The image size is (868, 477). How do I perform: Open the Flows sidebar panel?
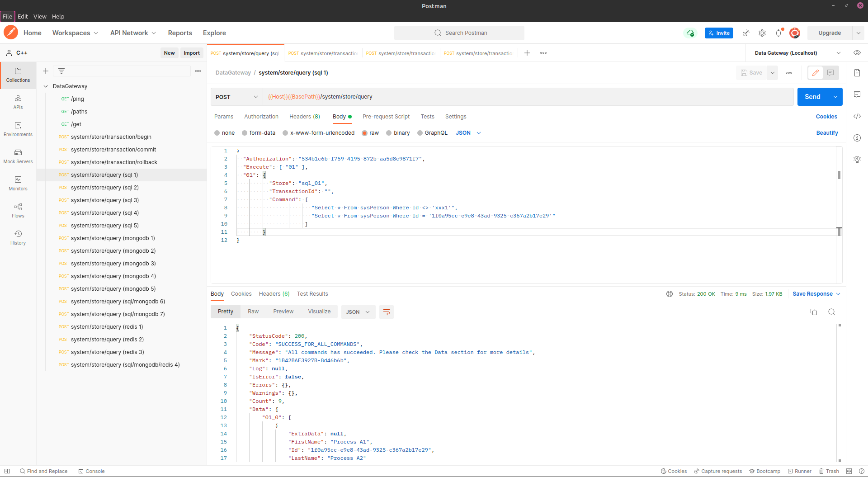click(18, 211)
